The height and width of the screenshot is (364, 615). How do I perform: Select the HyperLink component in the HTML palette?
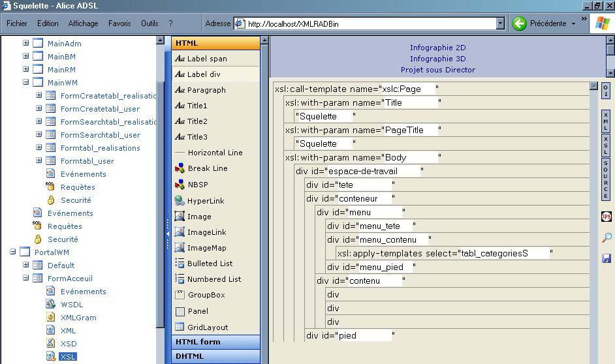point(206,201)
